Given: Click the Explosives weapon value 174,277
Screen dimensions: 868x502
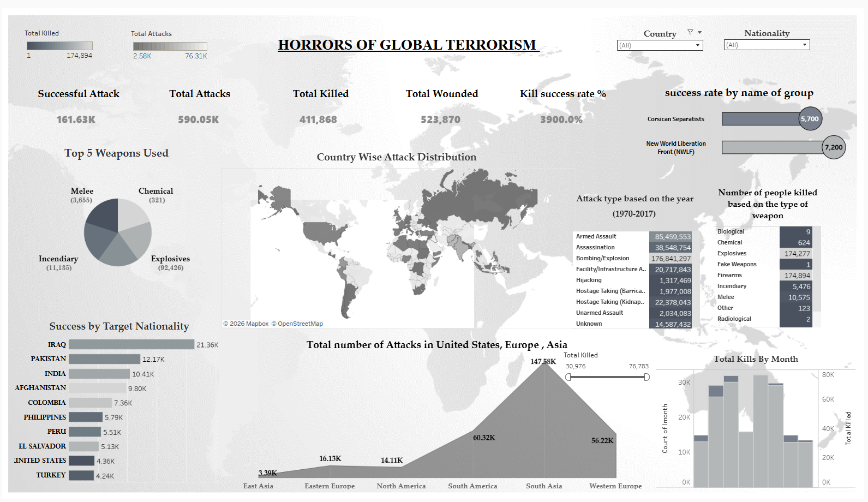Looking at the screenshot, I should [x=796, y=254].
